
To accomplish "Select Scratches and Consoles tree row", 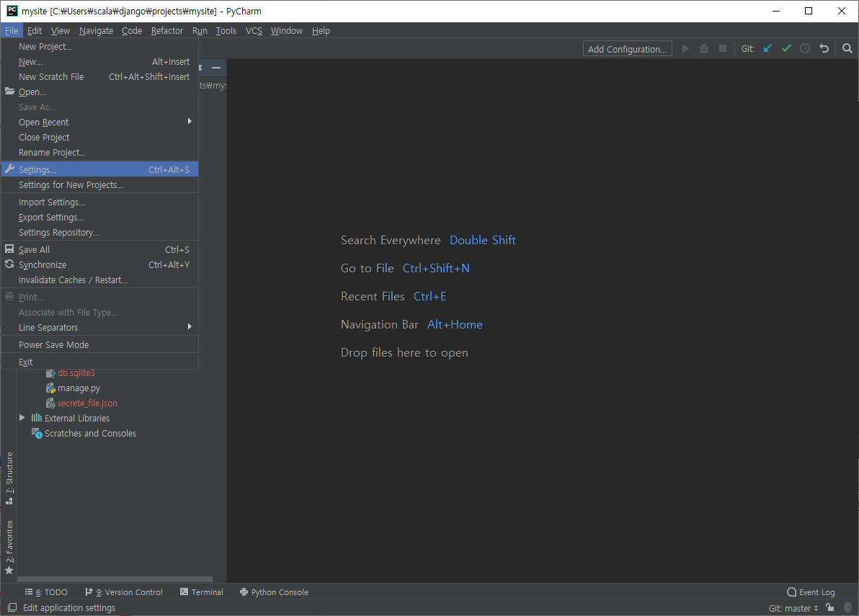I will tap(90, 433).
